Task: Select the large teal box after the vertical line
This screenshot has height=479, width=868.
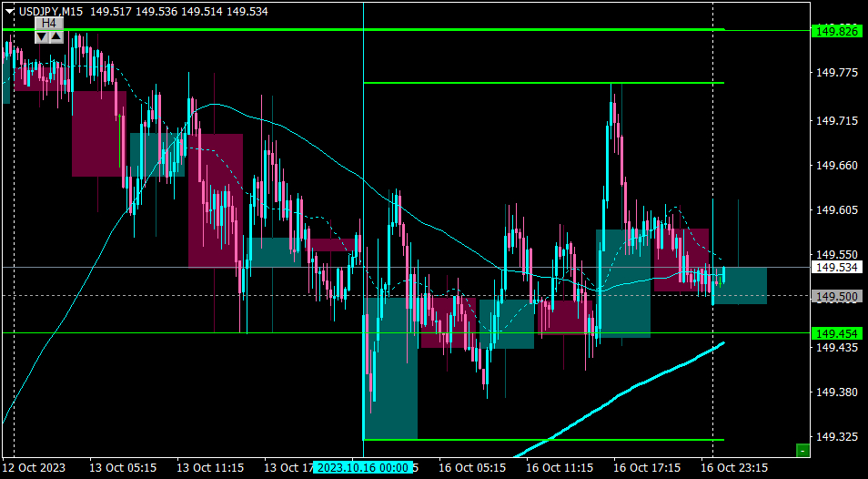Action: pyautogui.click(x=391, y=368)
